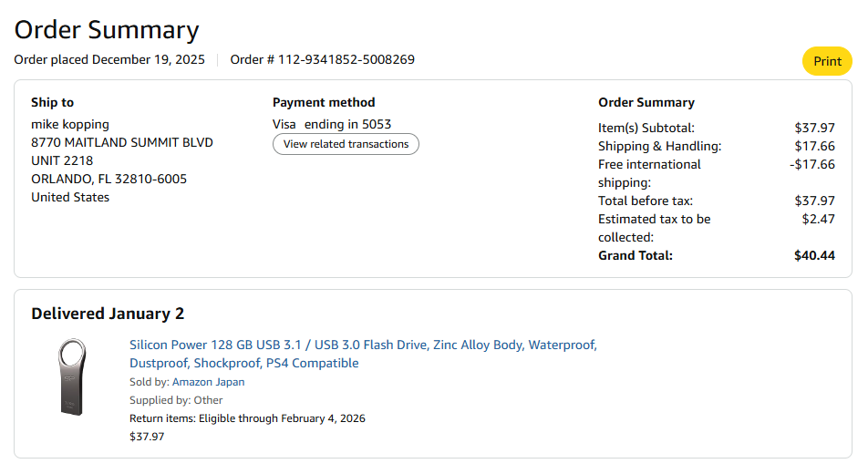Select the Ship to heading

click(53, 102)
